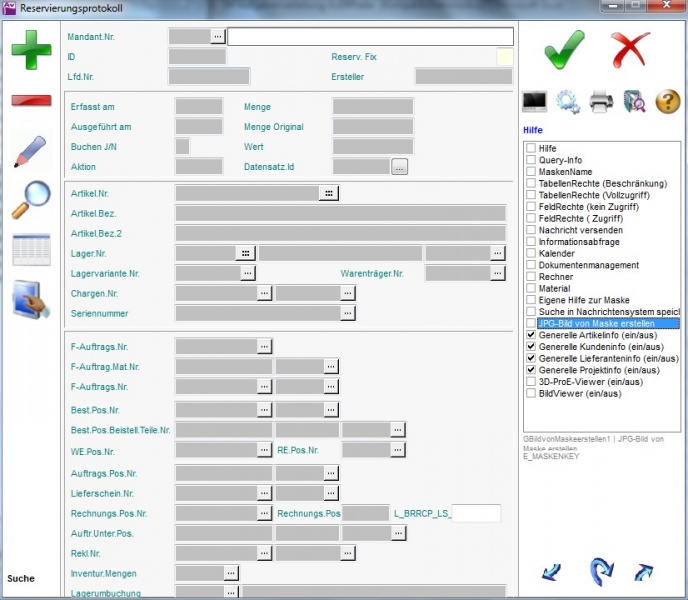Click the green plus add record icon
688x600 pixels.
[31, 49]
